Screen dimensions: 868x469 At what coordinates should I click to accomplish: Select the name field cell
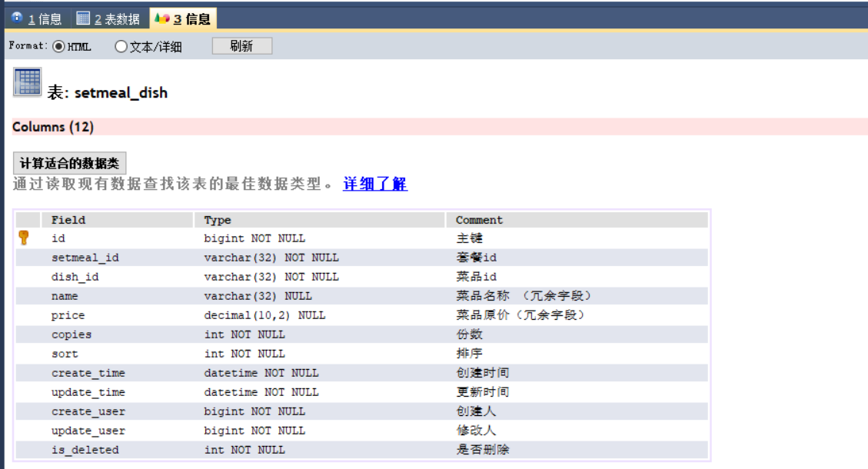point(118,296)
